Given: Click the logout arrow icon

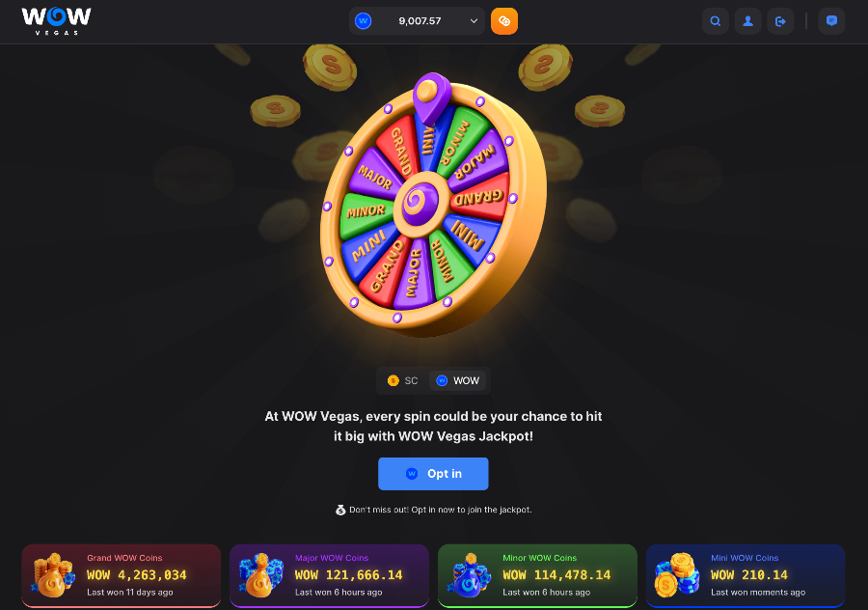Looking at the screenshot, I should 780,21.
